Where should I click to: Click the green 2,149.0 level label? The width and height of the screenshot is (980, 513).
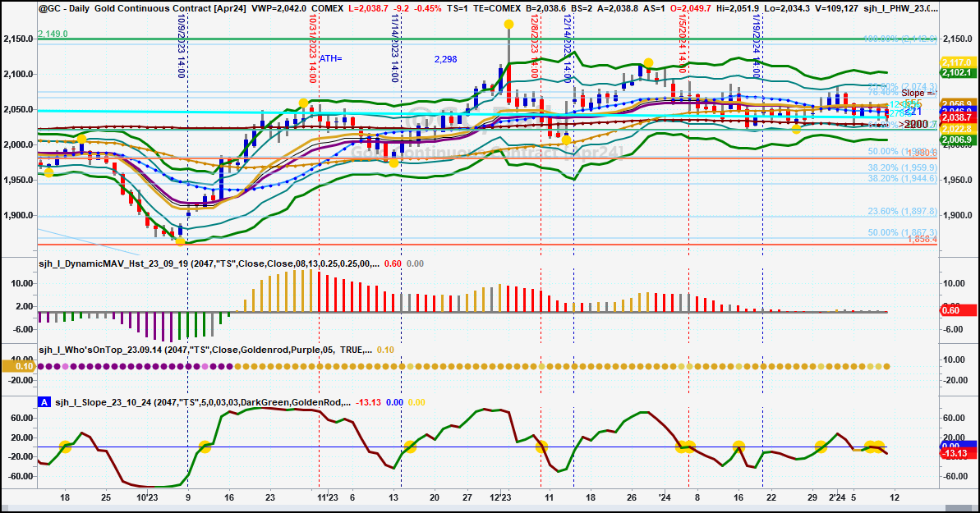pos(53,34)
